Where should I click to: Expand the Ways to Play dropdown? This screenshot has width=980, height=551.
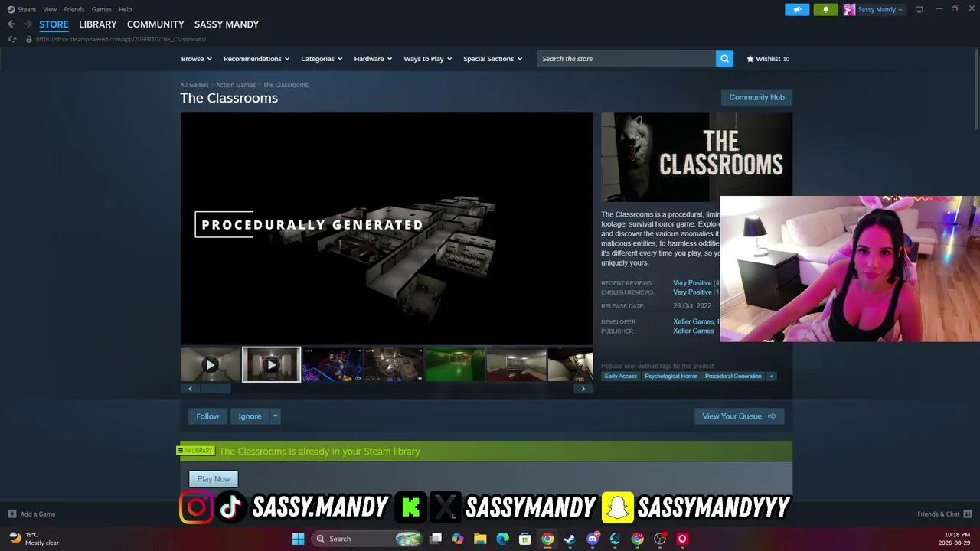pos(428,59)
